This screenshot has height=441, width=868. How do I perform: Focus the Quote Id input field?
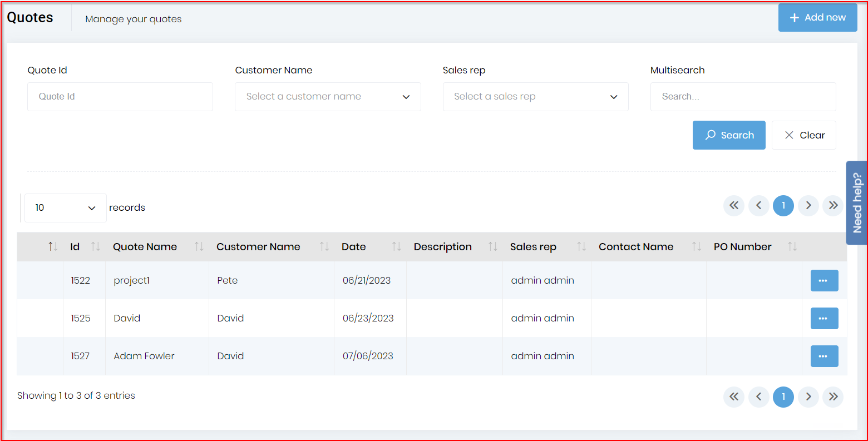click(x=120, y=97)
